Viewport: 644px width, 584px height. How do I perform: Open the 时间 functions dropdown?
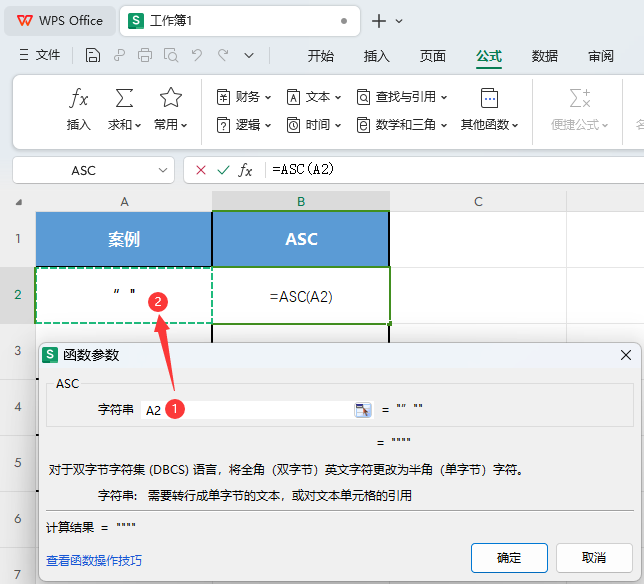(x=313, y=125)
